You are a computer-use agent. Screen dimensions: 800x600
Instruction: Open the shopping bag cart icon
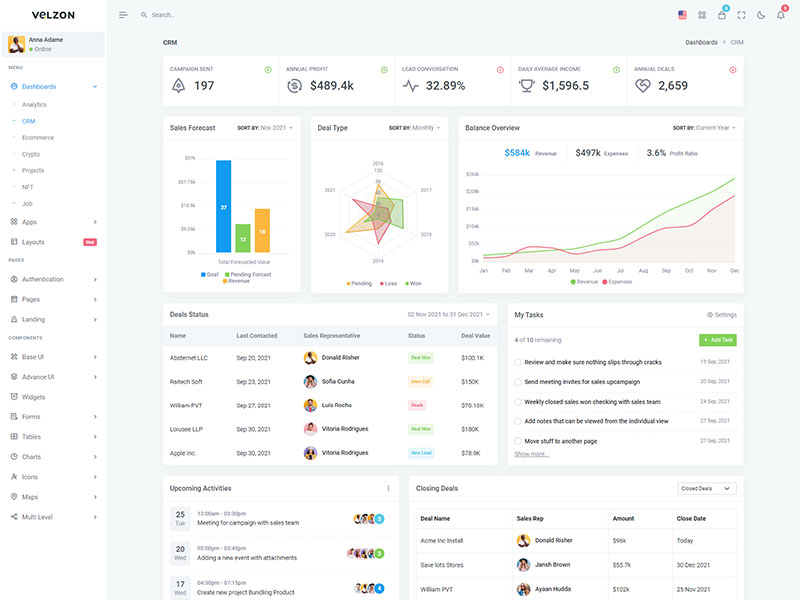tap(721, 15)
